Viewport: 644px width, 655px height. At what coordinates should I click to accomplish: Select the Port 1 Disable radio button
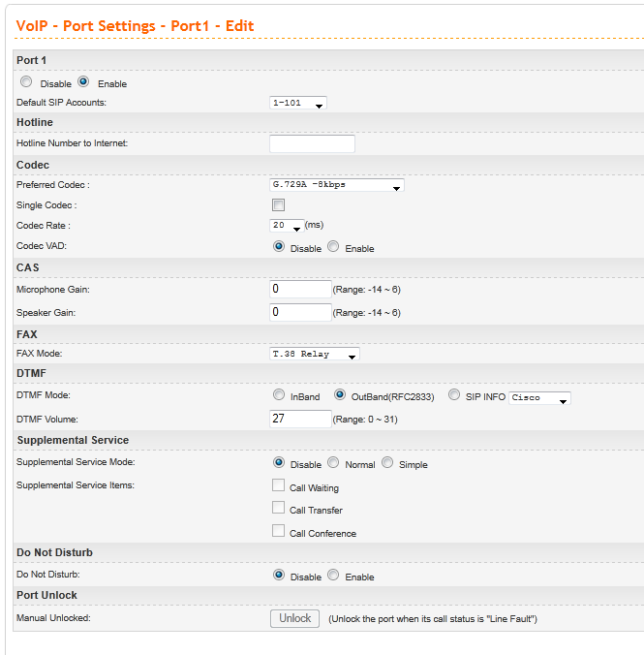tap(26, 83)
